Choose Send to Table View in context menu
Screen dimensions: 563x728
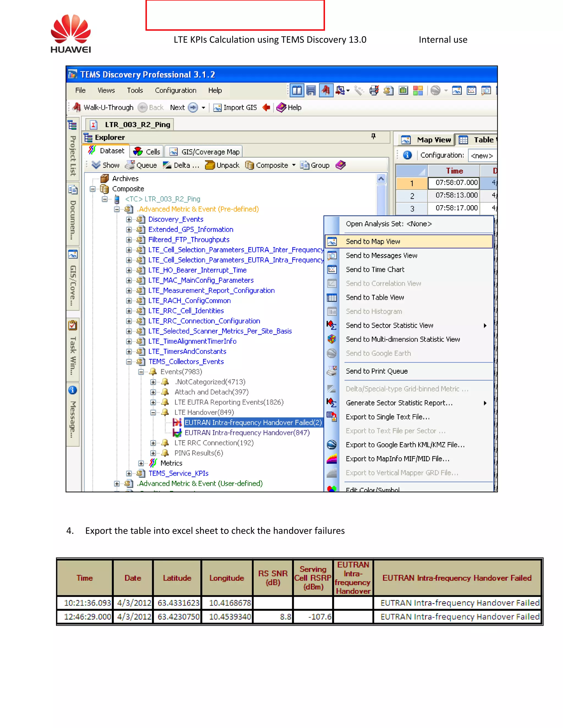point(409,297)
